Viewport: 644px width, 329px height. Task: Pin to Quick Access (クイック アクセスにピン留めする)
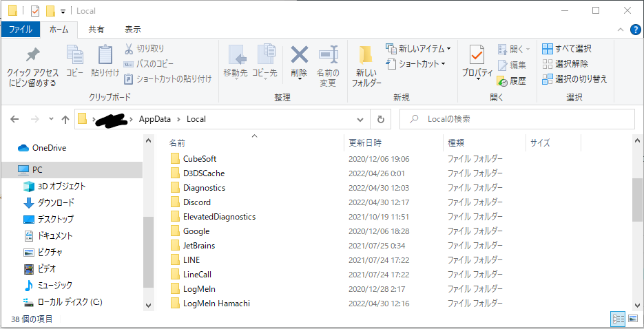33,65
